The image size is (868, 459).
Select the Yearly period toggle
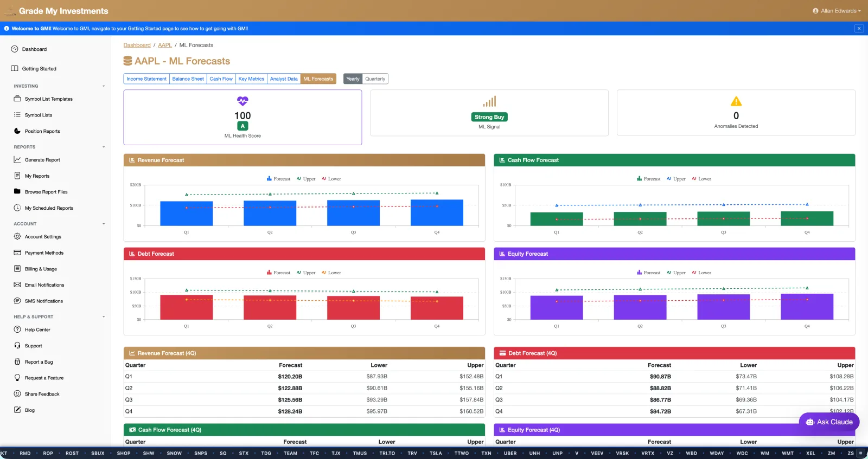pyautogui.click(x=353, y=79)
